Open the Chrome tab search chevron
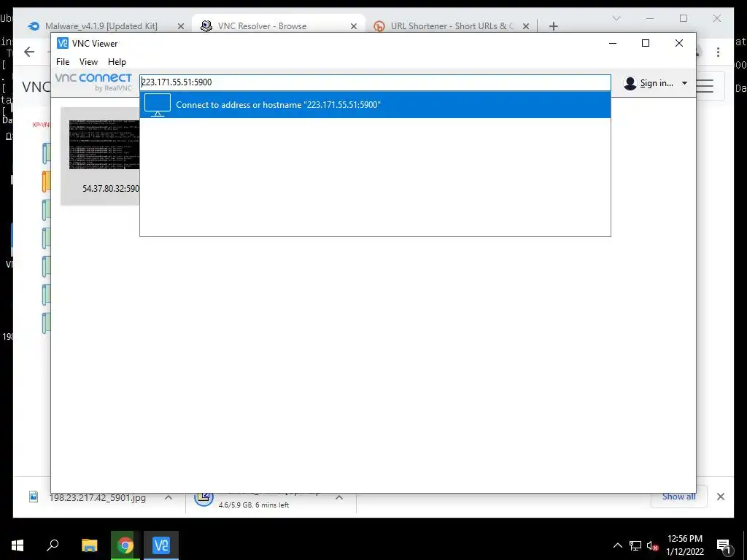 click(616, 18)
